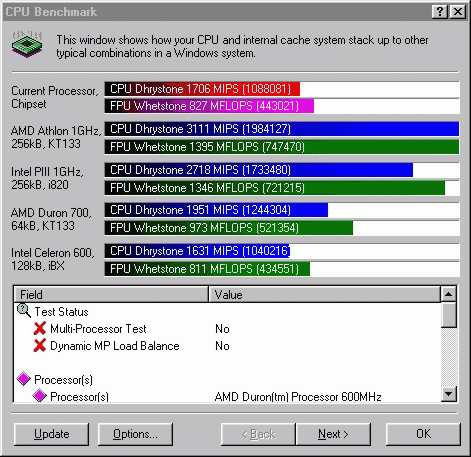Click the Update button
Viewport: 471px width, 457px height.
52,434
